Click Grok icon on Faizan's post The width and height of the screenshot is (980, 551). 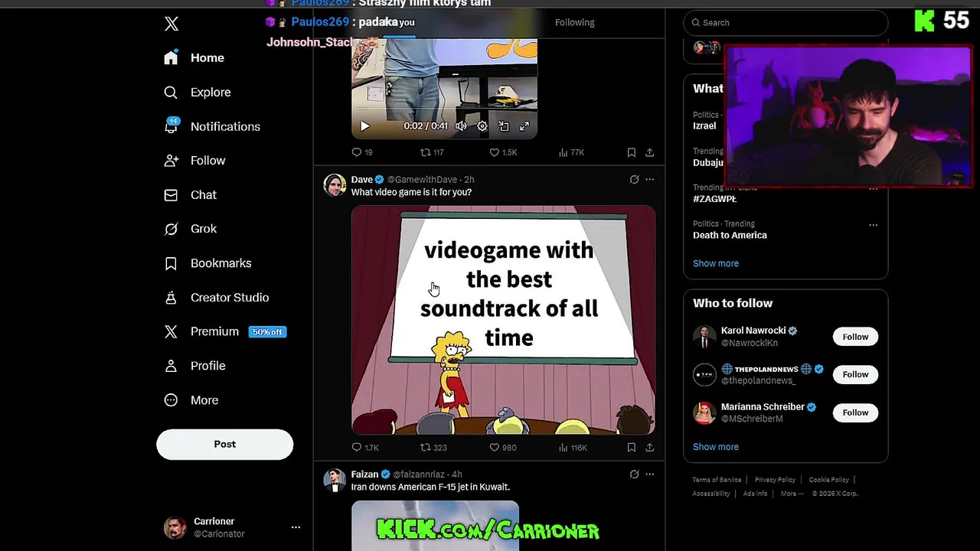634,474
